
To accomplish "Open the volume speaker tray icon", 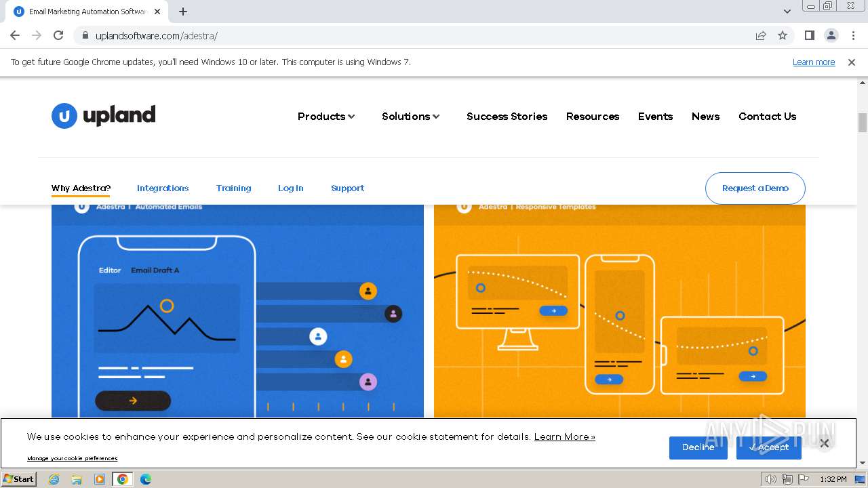I will [770, 479].
